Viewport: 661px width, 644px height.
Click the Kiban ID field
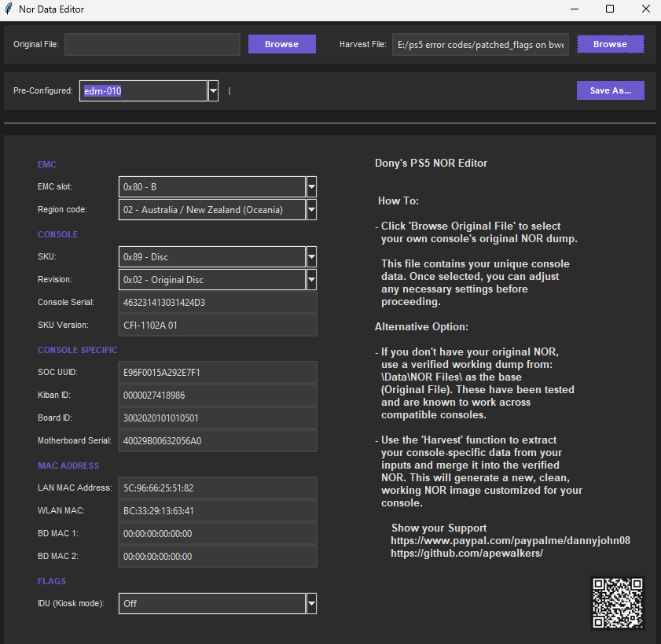218,396
